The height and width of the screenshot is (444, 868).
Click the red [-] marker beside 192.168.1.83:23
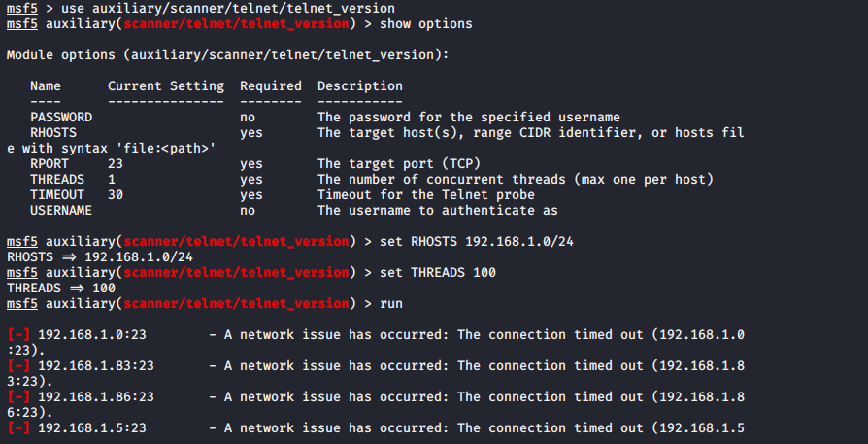click(x=18, y=366)
